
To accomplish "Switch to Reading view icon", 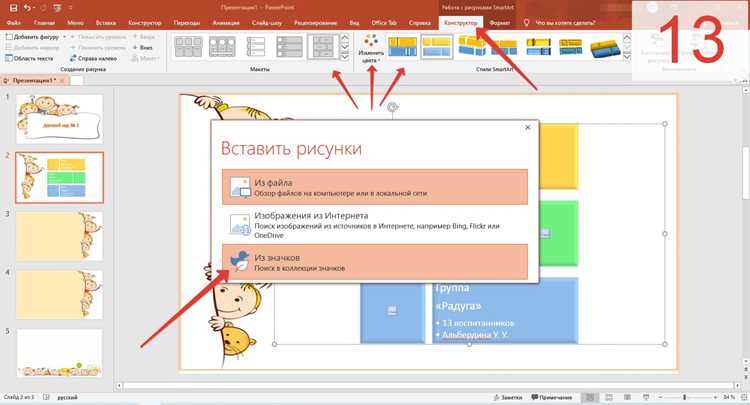I will 627,397.
